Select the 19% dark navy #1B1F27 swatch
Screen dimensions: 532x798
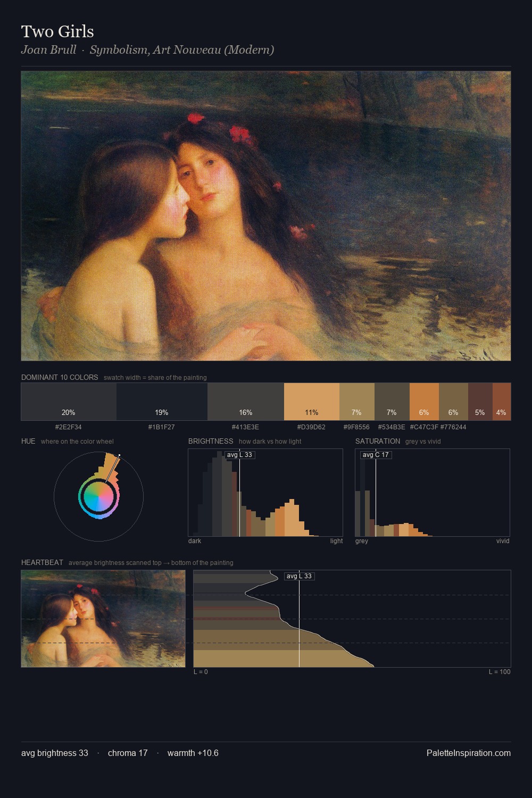[x=162, y=402]
